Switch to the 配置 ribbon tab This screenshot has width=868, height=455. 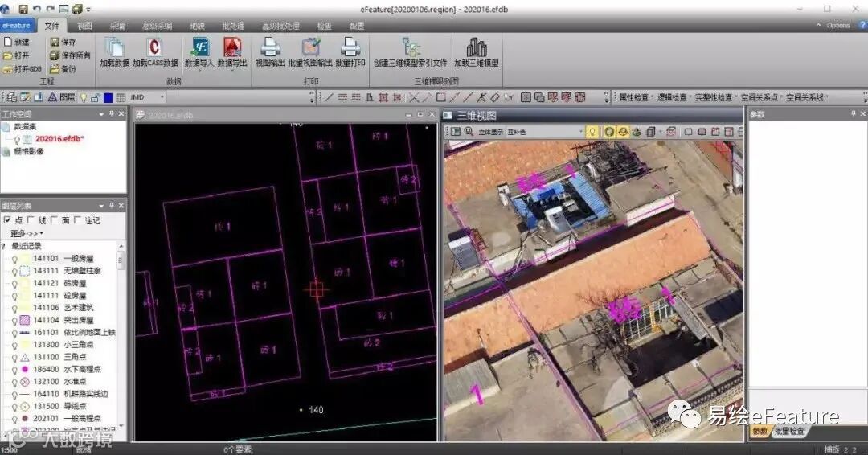click(357, 26)
